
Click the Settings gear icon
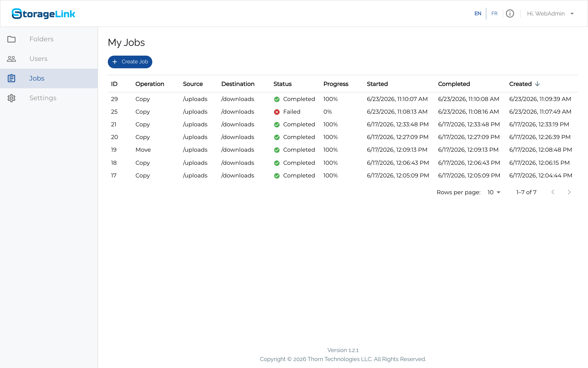click(11, 98)
